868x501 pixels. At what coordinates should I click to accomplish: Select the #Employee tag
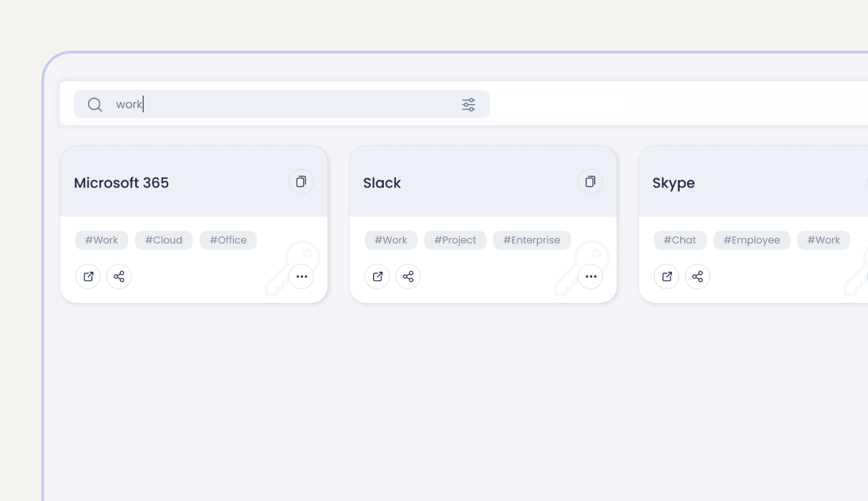point(752,240)
